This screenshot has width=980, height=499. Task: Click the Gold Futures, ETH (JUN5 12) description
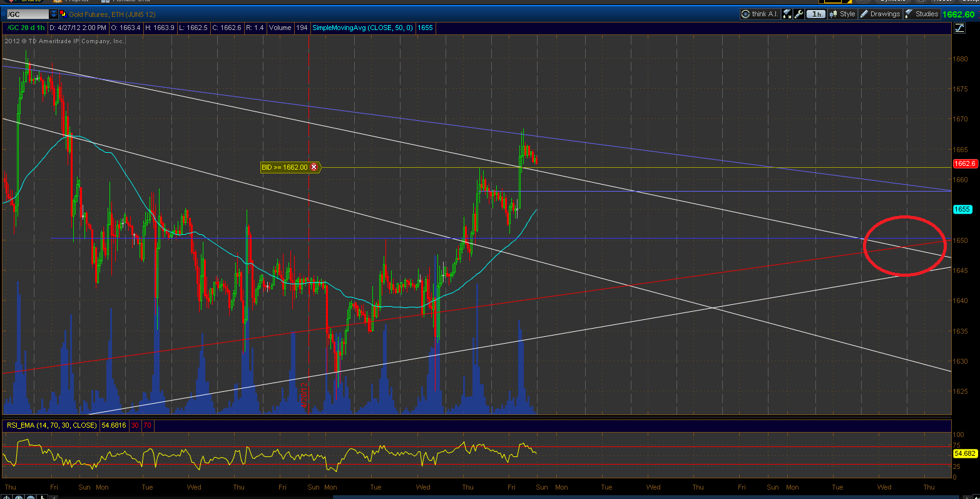click(112, 14)
